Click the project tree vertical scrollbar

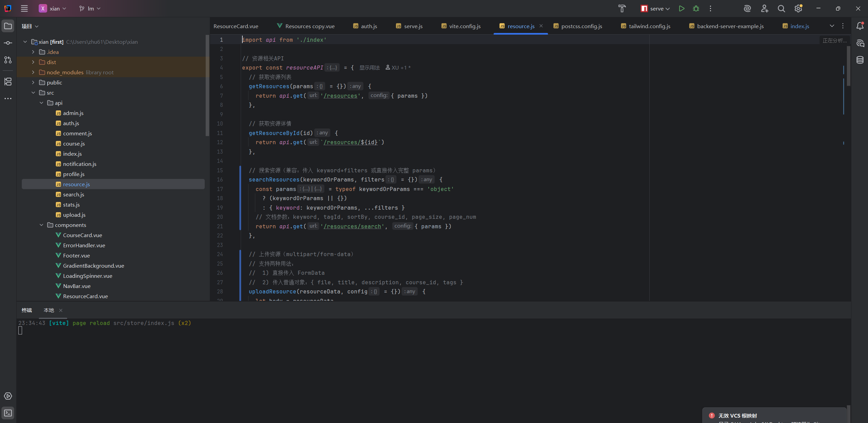click(207, 85)
